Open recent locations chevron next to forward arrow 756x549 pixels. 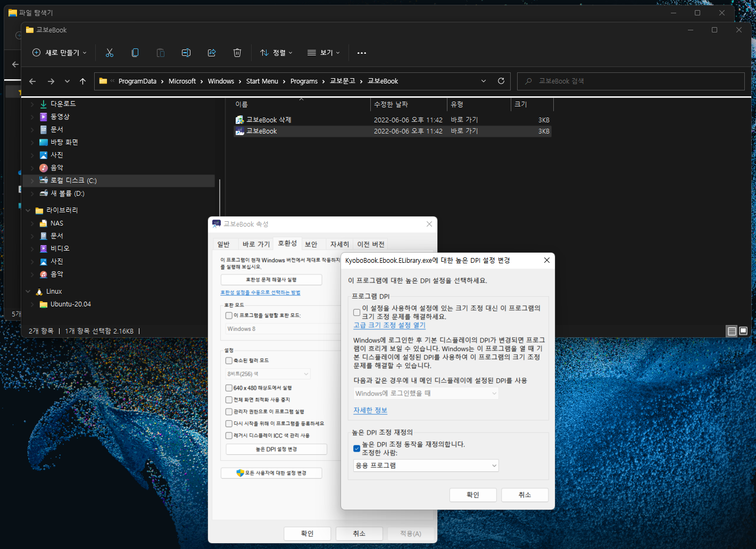(x=67, y=81)
